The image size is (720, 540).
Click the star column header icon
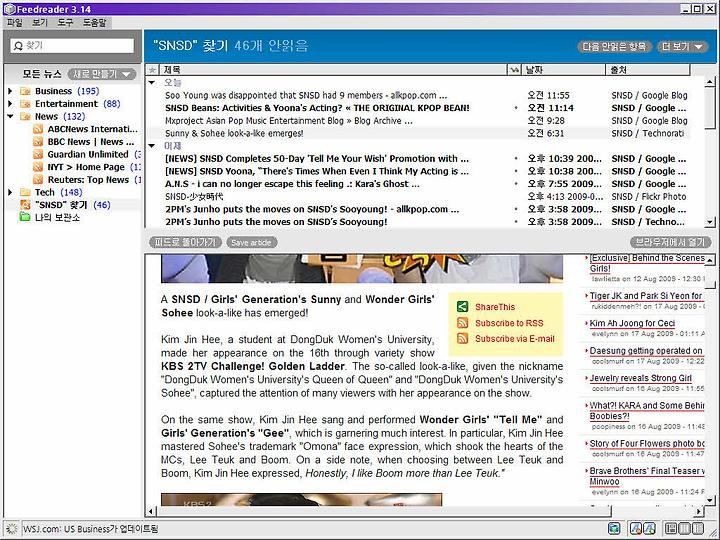click(152, 70)
